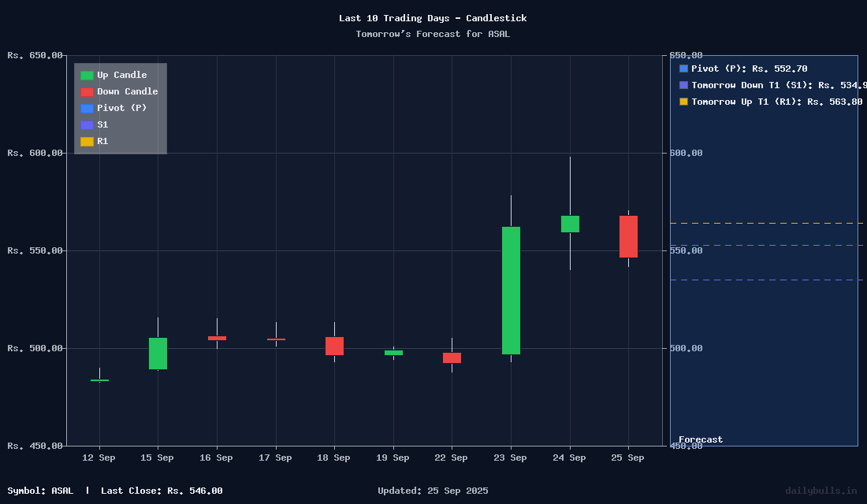
Task: Click the purple S1 legend swatch
Action: (87, 125)
